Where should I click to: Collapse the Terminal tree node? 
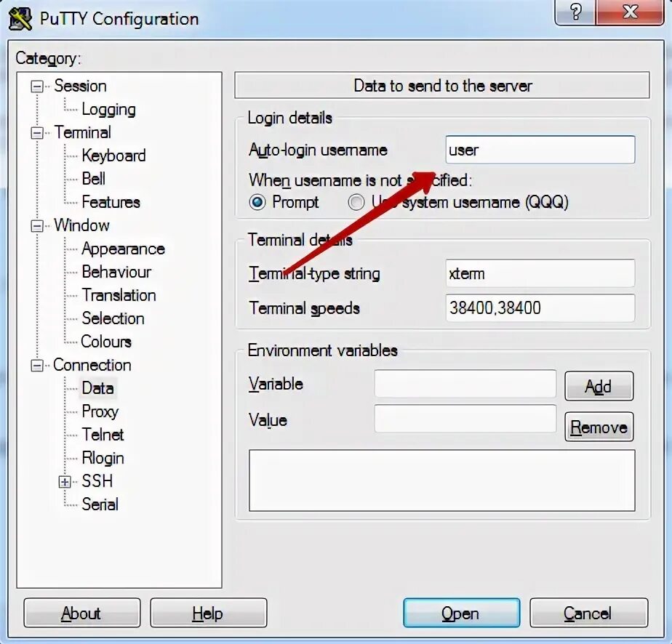point(37,133)
